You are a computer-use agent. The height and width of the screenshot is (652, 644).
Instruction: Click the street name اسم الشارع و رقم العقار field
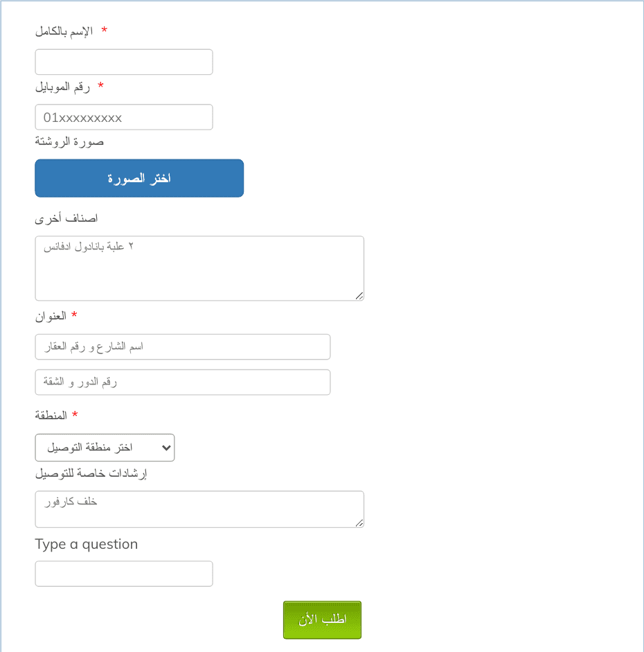(x=183, y=347)
